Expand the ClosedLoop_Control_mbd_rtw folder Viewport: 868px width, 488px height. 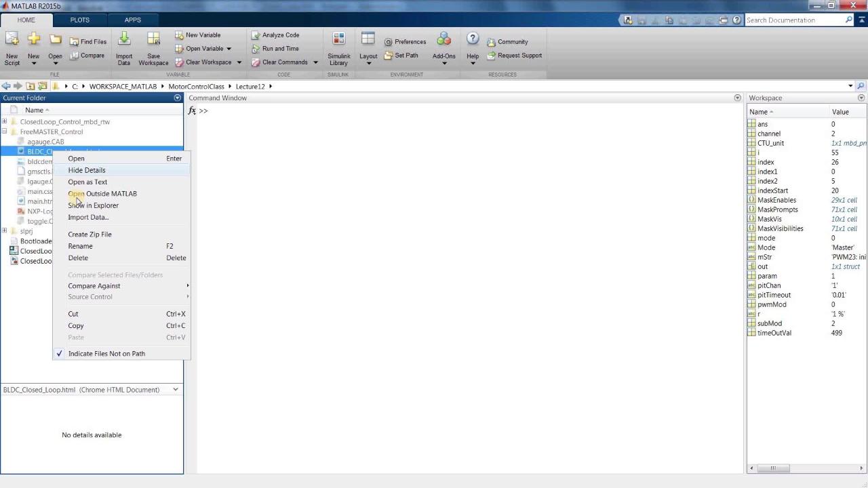pyautogui.click(x=5, y=122)
